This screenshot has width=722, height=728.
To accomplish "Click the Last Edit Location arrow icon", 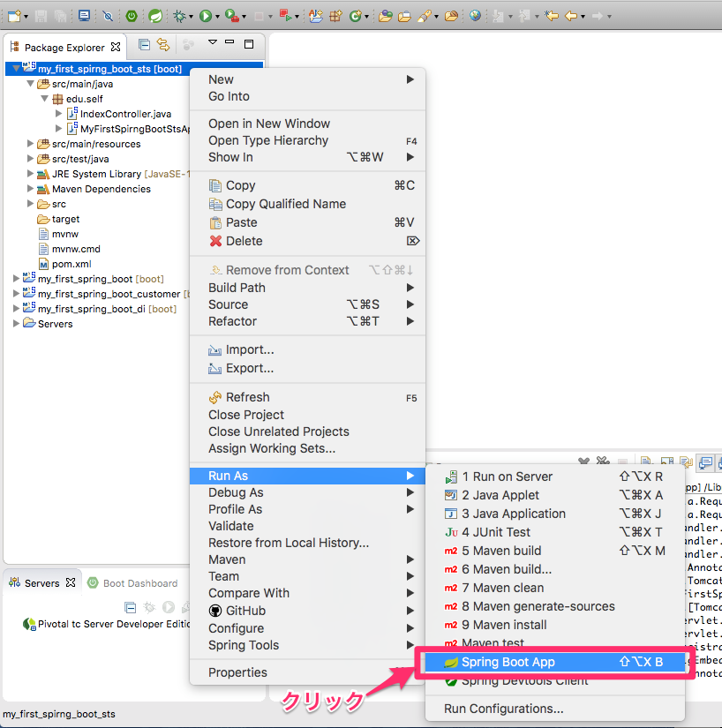I will [551, 16].
